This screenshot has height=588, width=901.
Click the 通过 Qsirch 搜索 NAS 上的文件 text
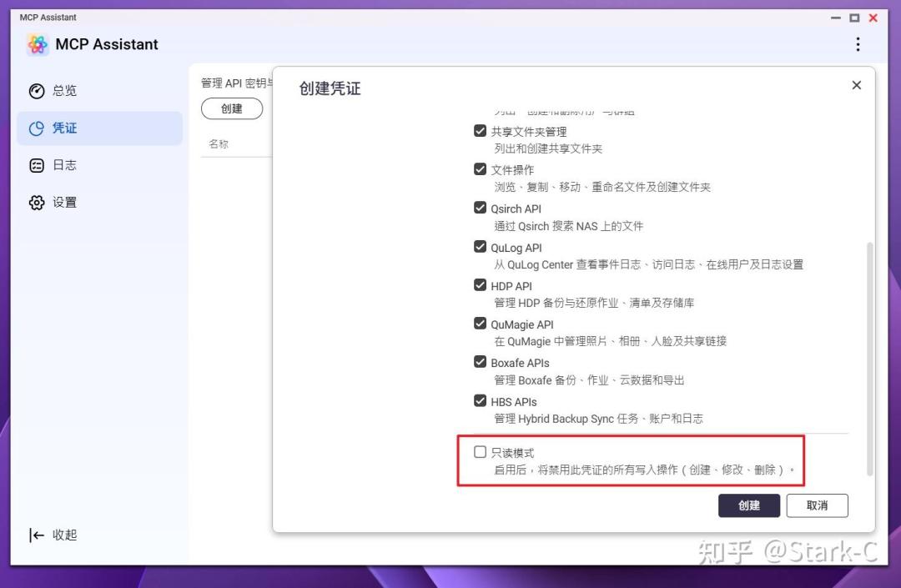(568, 226)
